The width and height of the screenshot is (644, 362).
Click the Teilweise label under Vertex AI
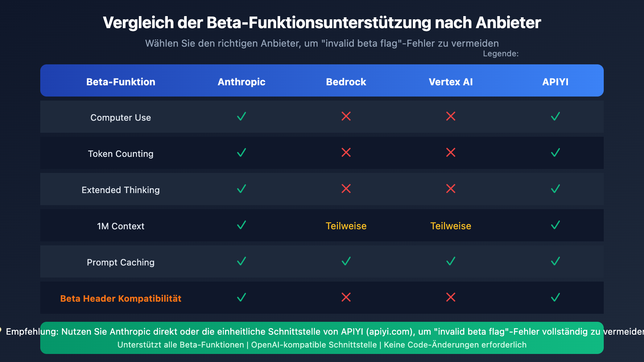pyautogui.click(x=451, y=226)
